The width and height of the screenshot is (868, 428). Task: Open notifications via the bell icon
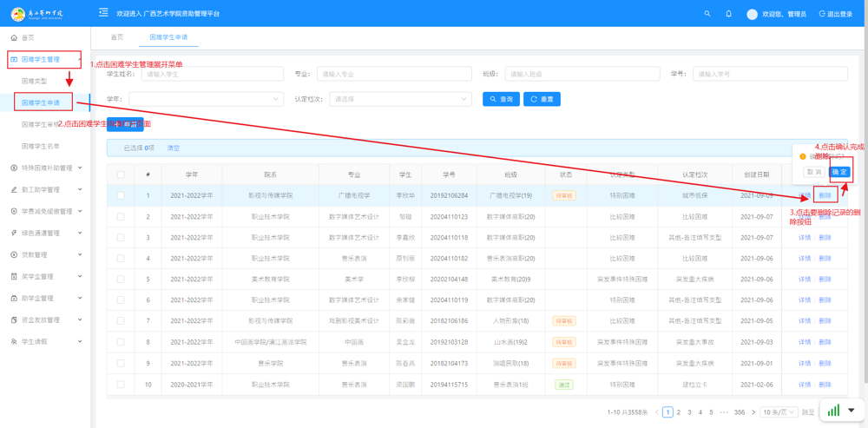click(728, 14)
